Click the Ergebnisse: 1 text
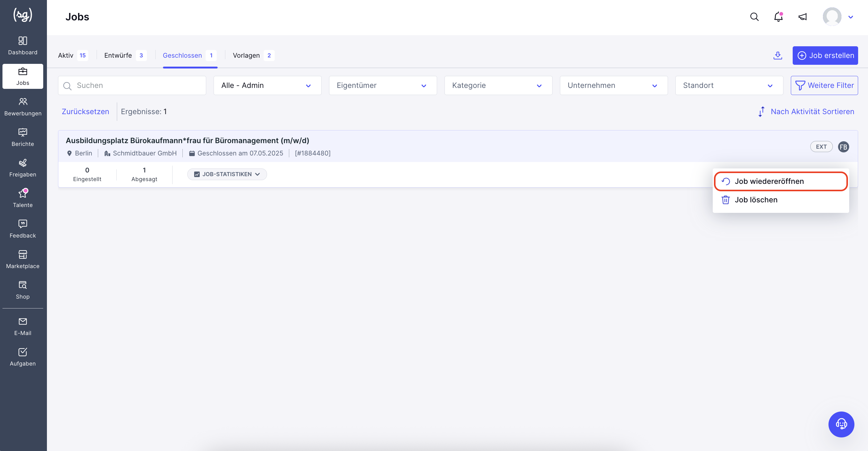The height and width of the screenshot is (451, 868). [144, 111]
